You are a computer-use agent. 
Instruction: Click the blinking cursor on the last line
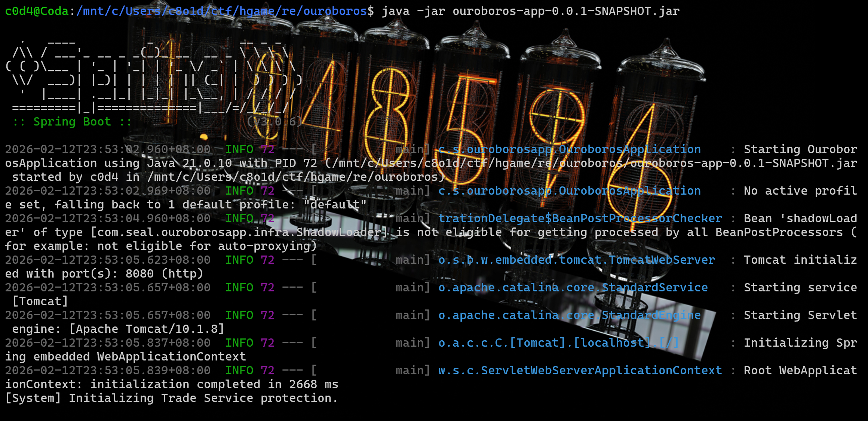5,412
